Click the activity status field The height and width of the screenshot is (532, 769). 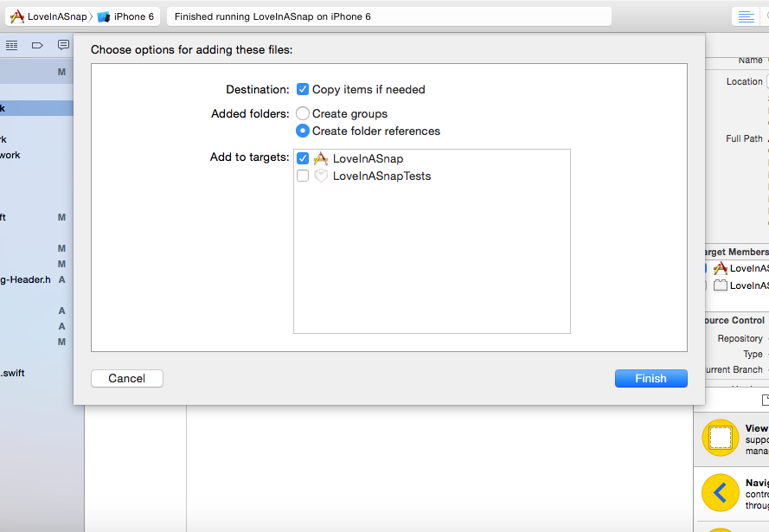[x=389, y=16]
